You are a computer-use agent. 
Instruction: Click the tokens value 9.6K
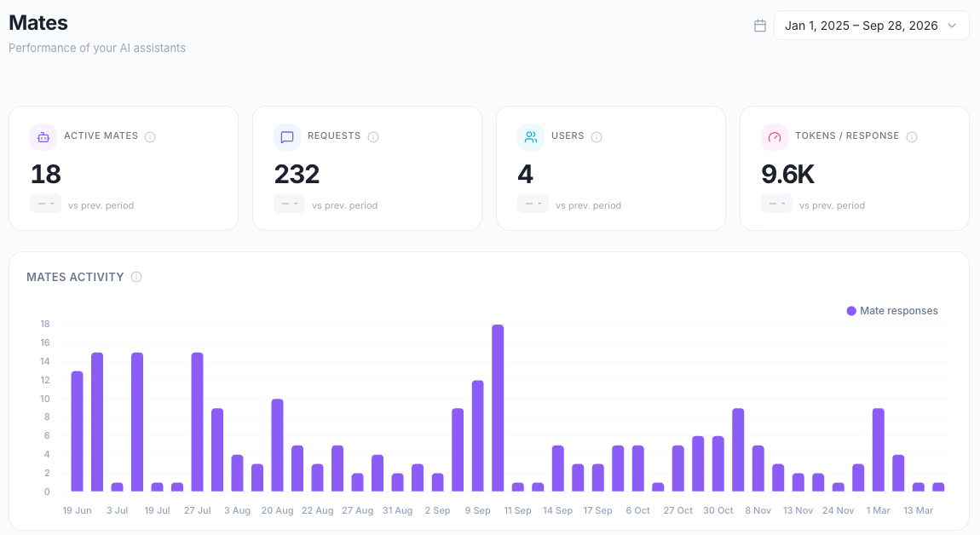tap(788, 174)
